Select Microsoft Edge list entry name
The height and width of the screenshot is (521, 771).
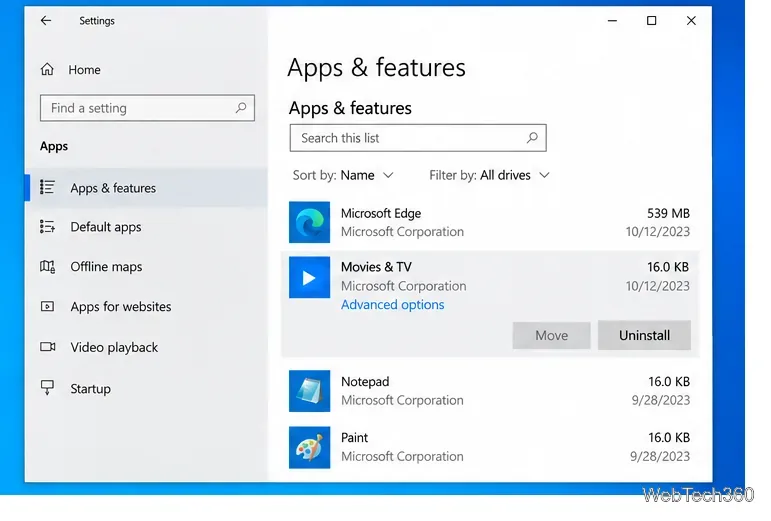point(381,214)
